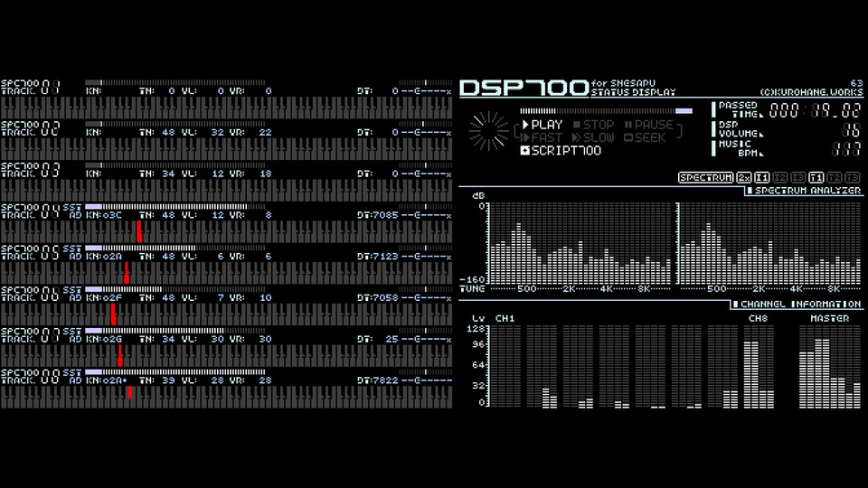Viewport: 868px width, 488px height.
Task: Select the CHANNEL INFORMATION section header
Action: click(797, 305)
